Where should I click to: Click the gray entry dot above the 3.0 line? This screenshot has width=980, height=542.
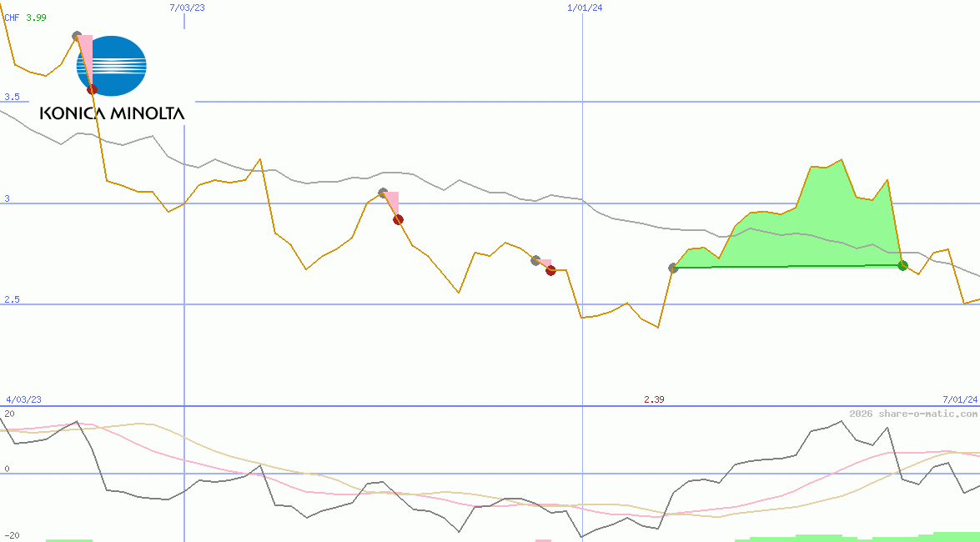[x=384, y=191]
